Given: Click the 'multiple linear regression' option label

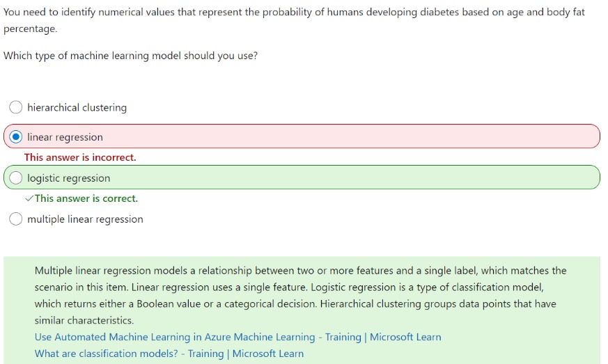Looking at the screenshot, I should (85, 219).
